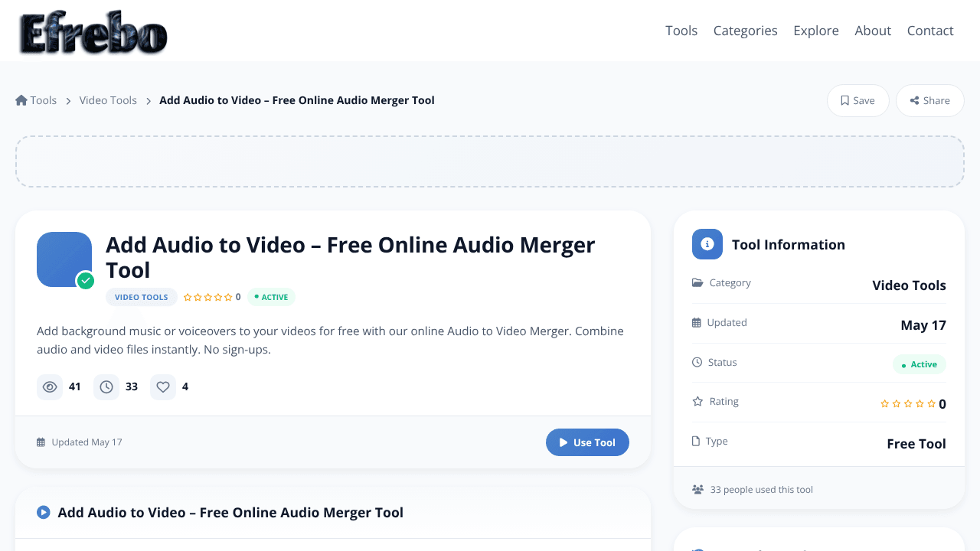Screen dimensions: 980x551
Task: Click the Video Tools category value
Action: [909, 285]
